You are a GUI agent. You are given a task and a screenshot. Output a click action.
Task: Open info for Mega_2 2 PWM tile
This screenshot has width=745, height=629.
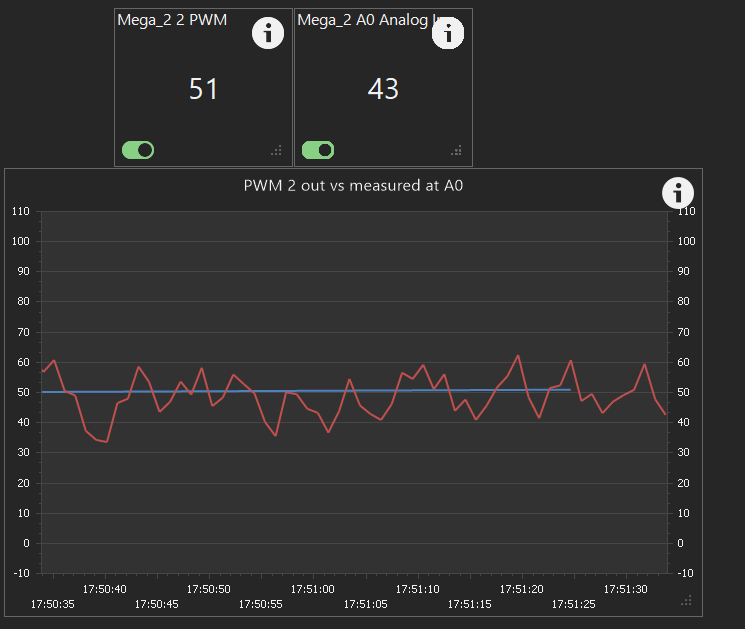268,33
